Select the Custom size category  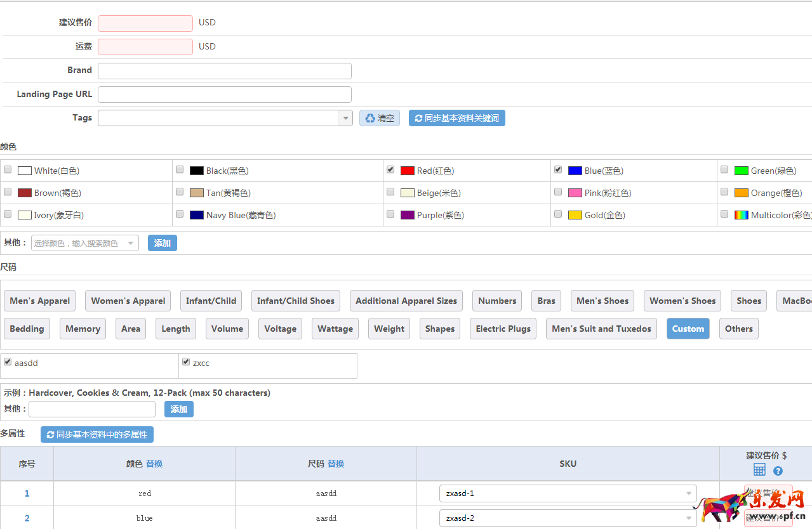coord(688,329)
